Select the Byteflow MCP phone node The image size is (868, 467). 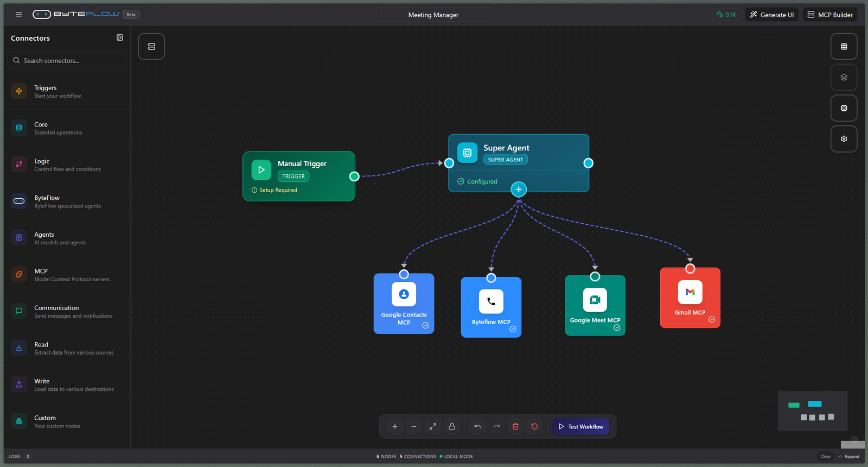tap(491, 307)
